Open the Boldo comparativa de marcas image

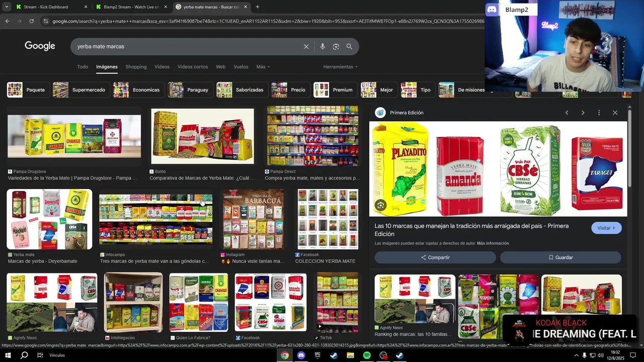(202, 136)
